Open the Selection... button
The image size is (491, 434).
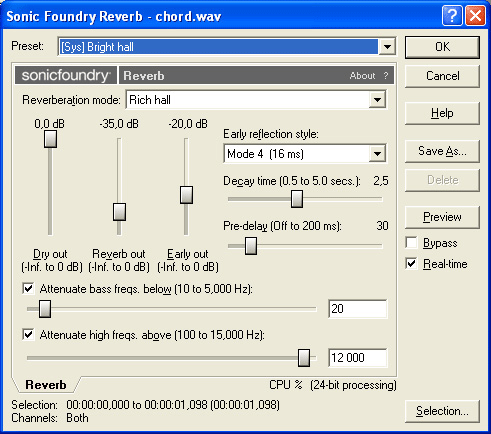[x=442, y=411]
